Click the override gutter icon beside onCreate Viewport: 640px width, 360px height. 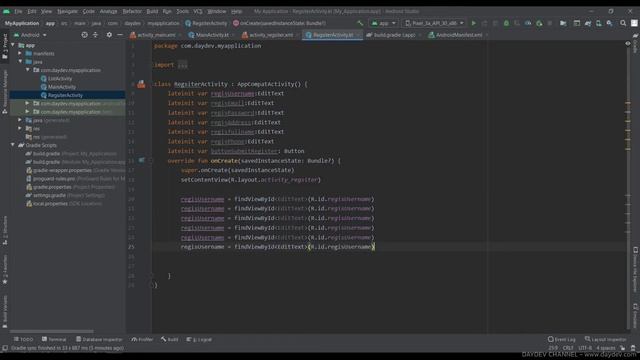141,160
